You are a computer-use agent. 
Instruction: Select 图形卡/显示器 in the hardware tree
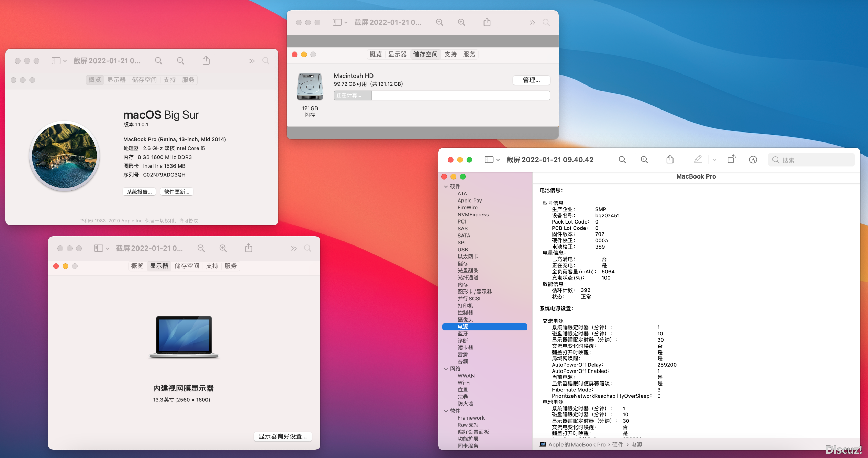point(475,291)
